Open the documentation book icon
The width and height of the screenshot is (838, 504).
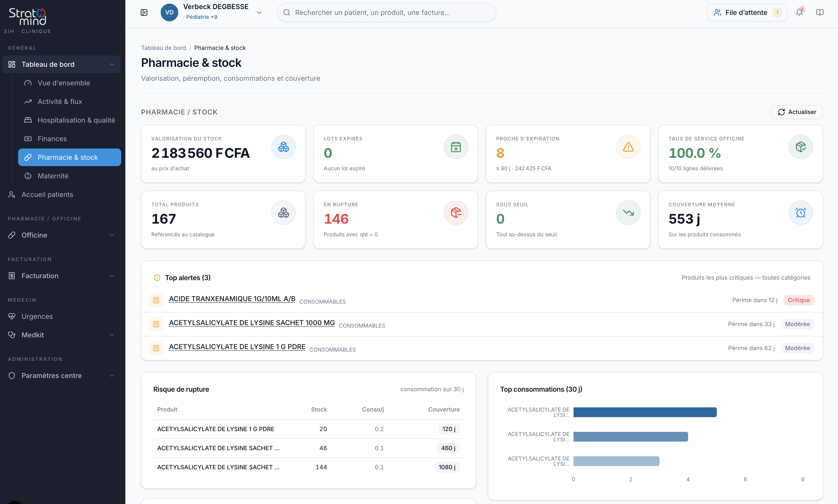[x=820, y=12]
